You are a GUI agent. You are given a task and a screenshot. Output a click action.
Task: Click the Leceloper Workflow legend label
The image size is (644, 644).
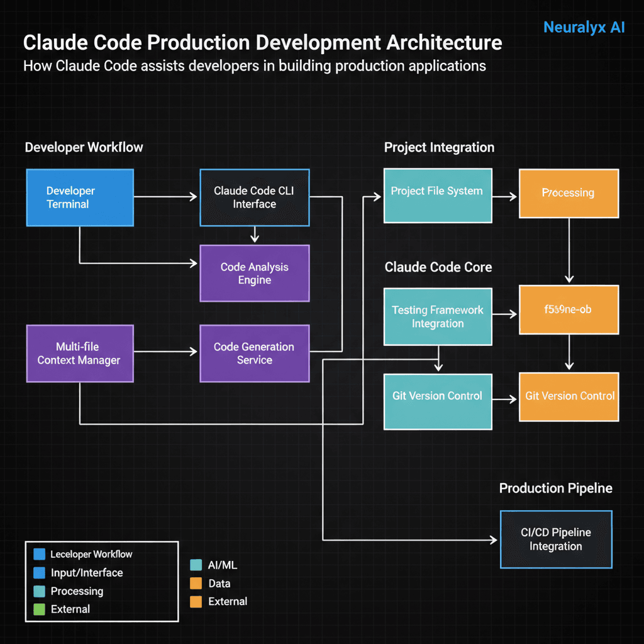[x=91, y=555]
